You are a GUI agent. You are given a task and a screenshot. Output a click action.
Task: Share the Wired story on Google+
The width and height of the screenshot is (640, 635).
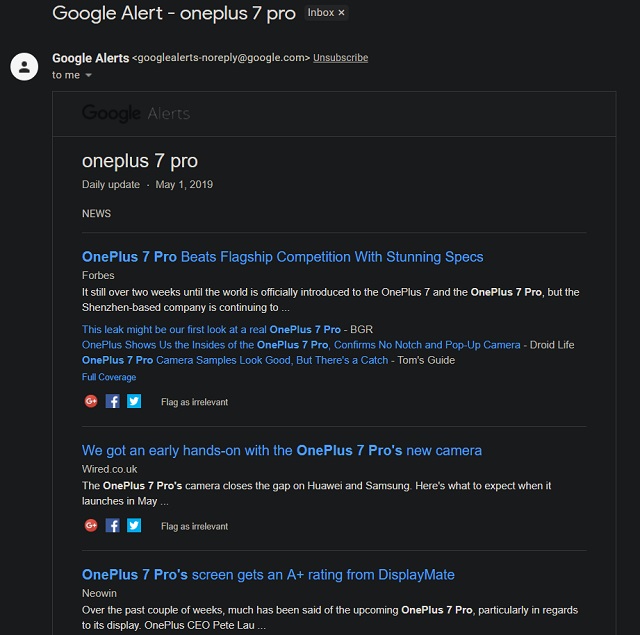tap(91, 525)
